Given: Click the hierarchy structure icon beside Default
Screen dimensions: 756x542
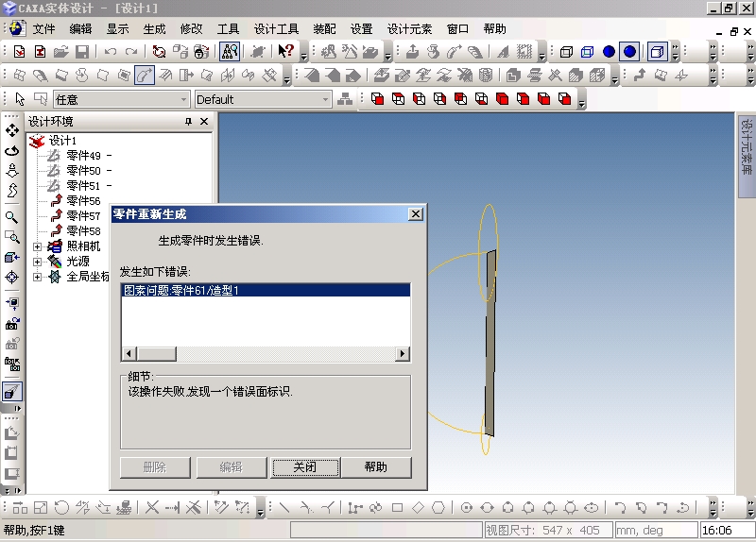Looking at the screenshot, I should pos(344,99).
